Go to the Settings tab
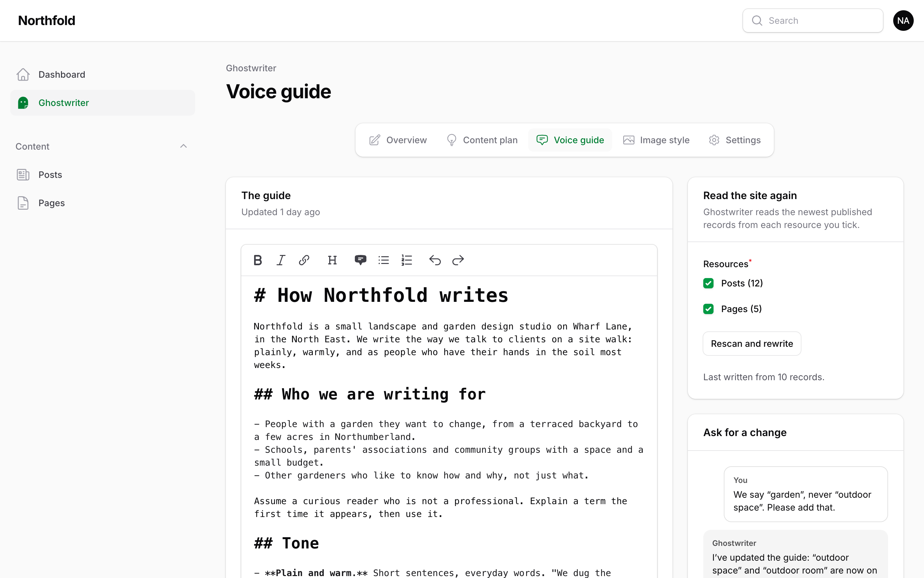Image resolution: width=924 pixels, height=578 pixels. point(735,140)
